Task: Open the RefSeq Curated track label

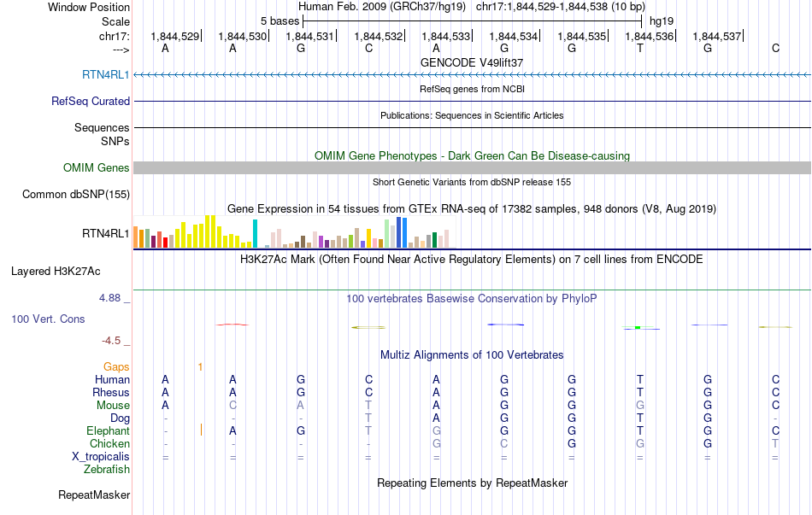Action: pos(90,101)
